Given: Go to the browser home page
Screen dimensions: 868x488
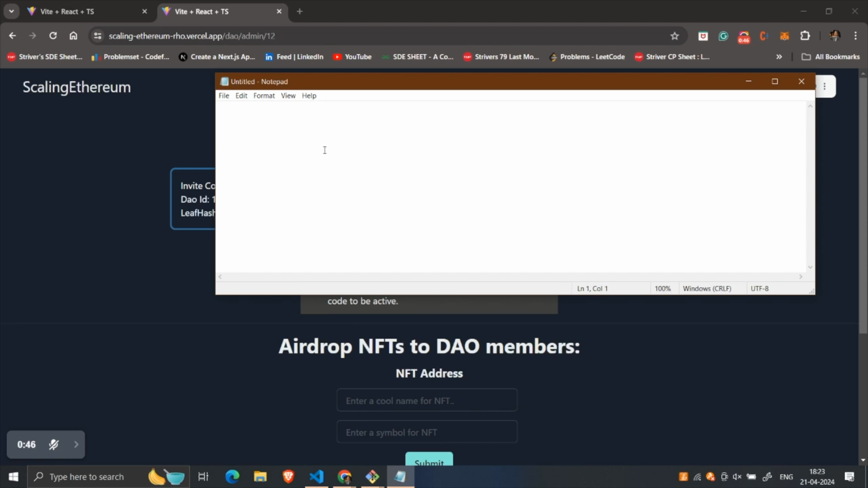Looking at the screenshot, I should click(73, 36).
